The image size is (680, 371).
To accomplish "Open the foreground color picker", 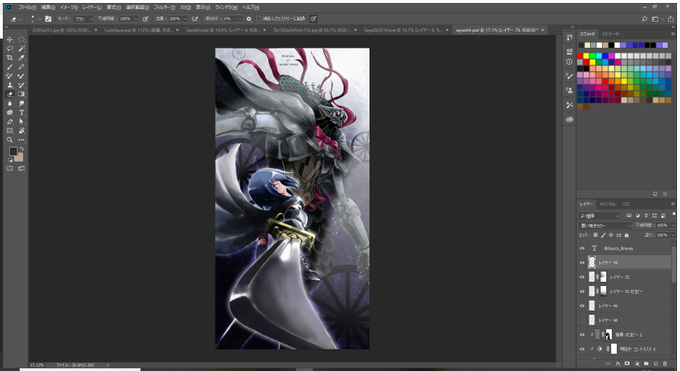I will (13, 151).
